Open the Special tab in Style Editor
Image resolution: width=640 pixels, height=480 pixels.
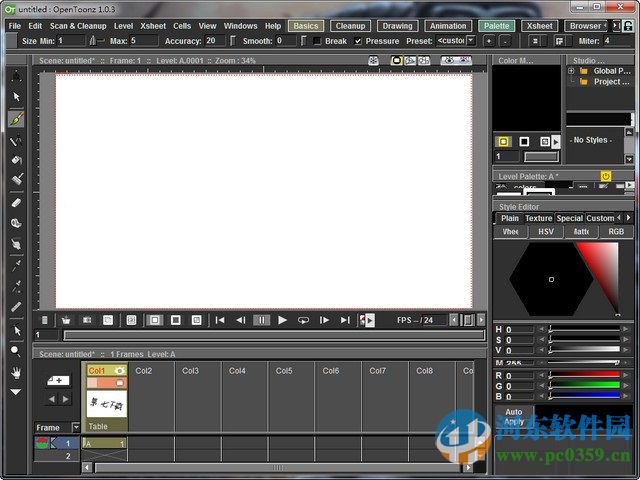(569, 218)
